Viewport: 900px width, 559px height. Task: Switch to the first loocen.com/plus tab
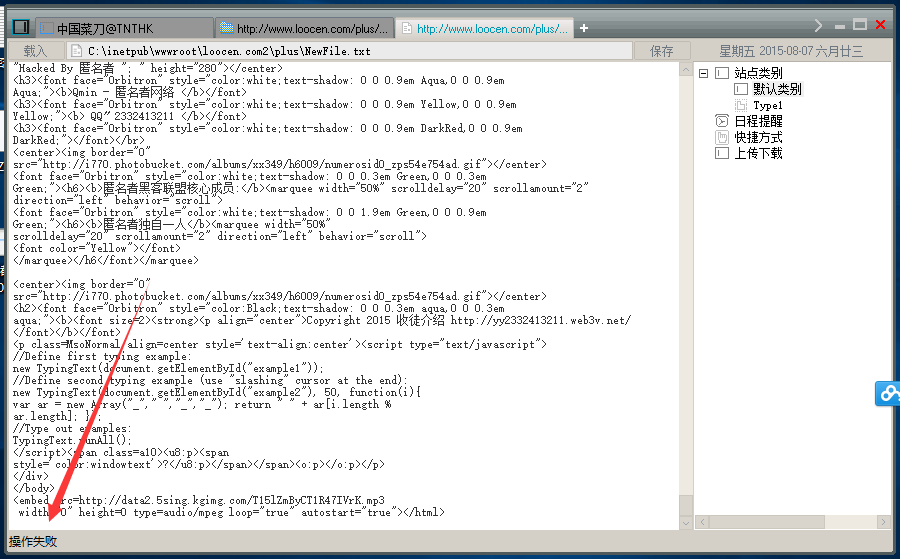[305, 28]
